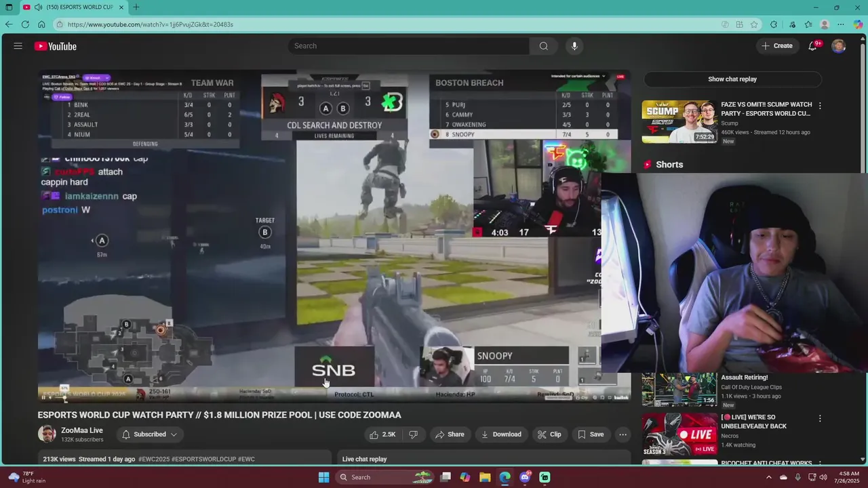Dislike the ZooMaa watch party video

(x=413, y=434)
